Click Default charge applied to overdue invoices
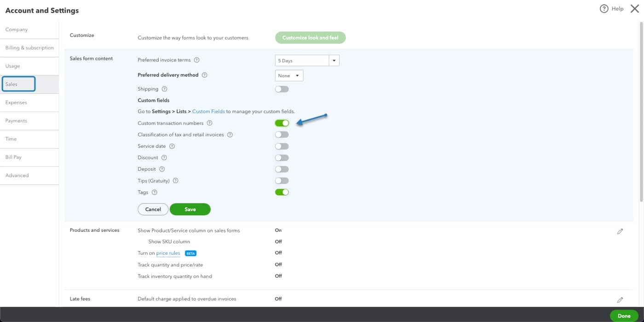Screen dimensions: 644x322 pyautogui.click(x=187, y=299)
